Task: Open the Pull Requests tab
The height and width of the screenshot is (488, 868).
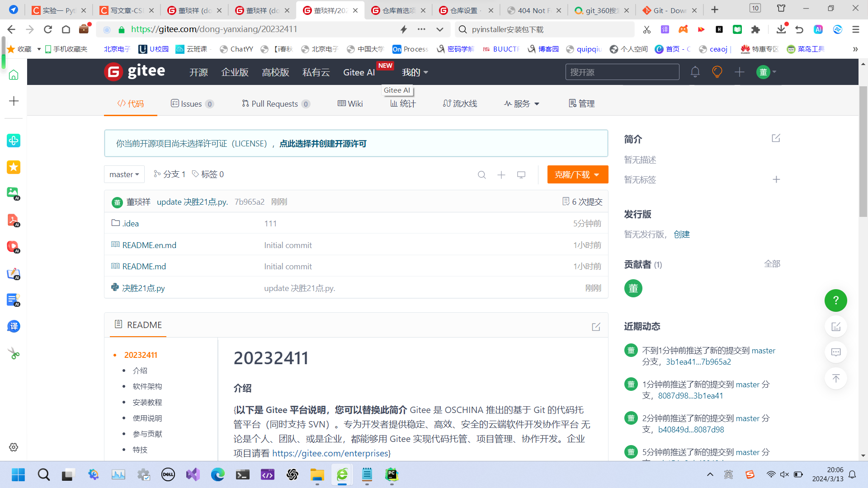Action: pyautogui.click(x=276, y=103)
